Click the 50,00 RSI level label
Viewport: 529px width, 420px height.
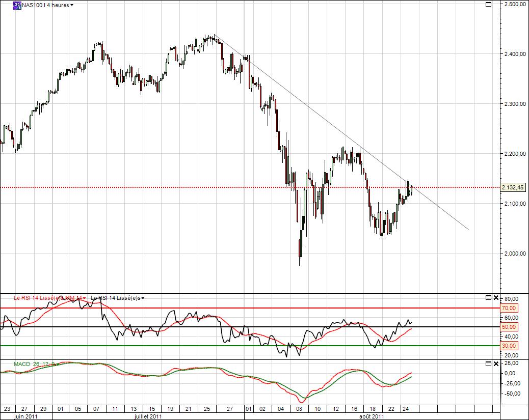510,327
